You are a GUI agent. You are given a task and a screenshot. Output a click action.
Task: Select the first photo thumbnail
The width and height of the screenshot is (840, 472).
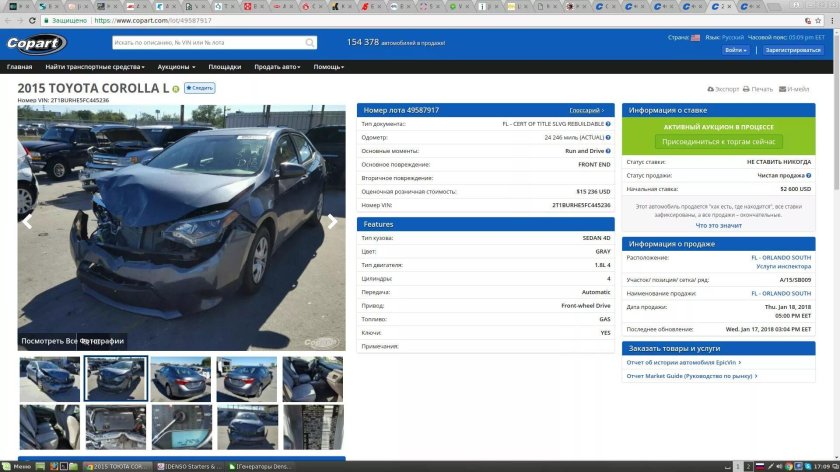(x=50, y=379)
